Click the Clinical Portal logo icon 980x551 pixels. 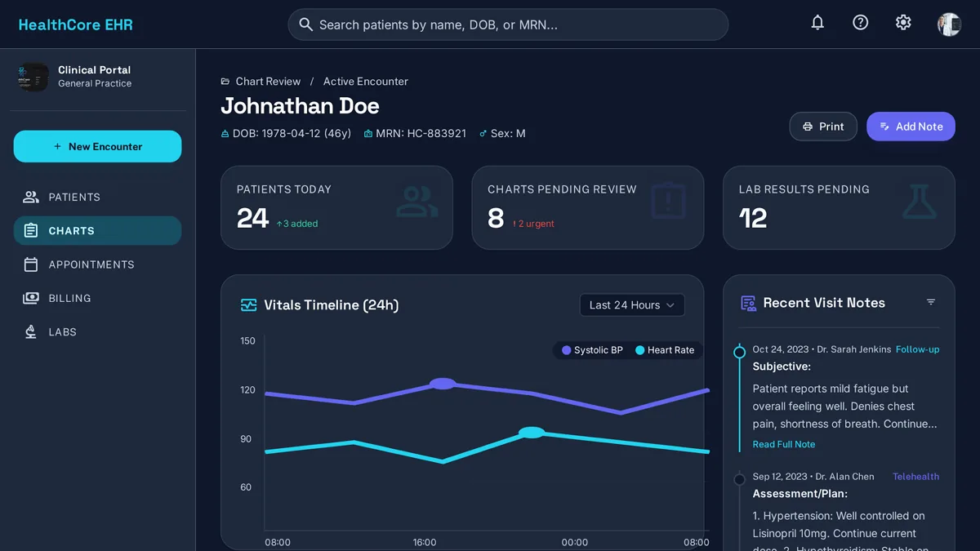(33, 77)
